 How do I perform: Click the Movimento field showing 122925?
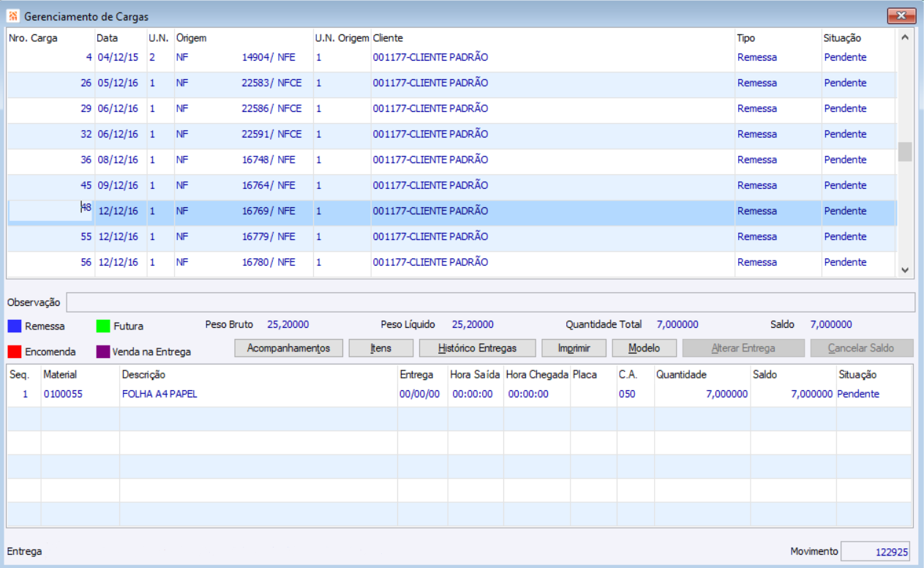click(x=876, y=552)
